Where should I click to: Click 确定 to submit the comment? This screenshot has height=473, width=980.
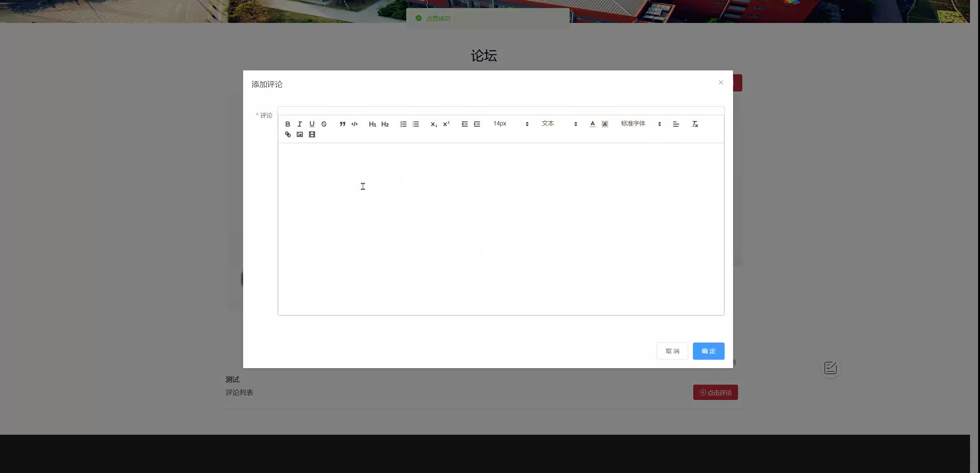coord(708,351)
